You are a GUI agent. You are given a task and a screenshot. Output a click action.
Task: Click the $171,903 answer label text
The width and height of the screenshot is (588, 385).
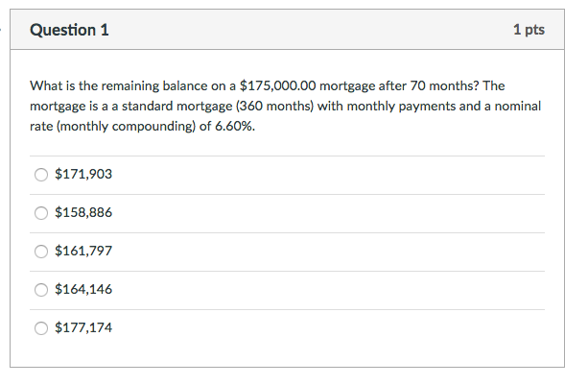tap(83, 174)
